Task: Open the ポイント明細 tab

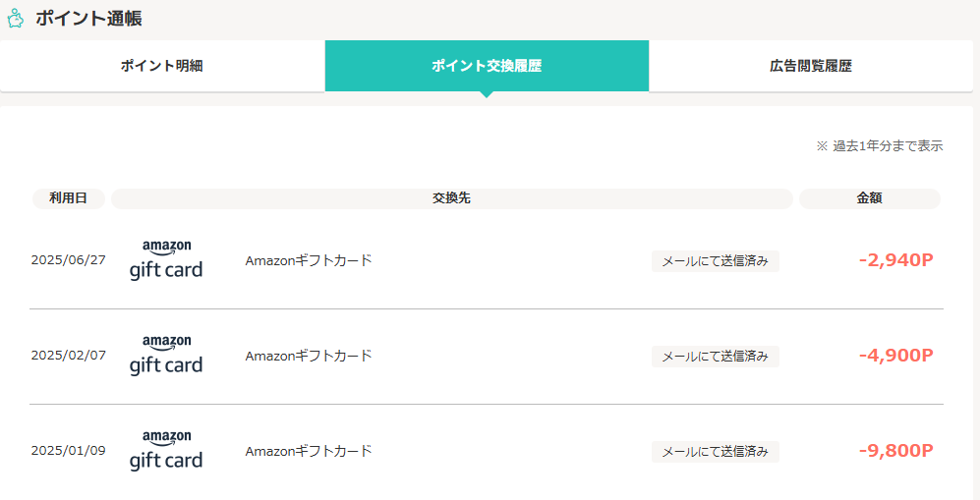Action: click(x=162, y=66)
